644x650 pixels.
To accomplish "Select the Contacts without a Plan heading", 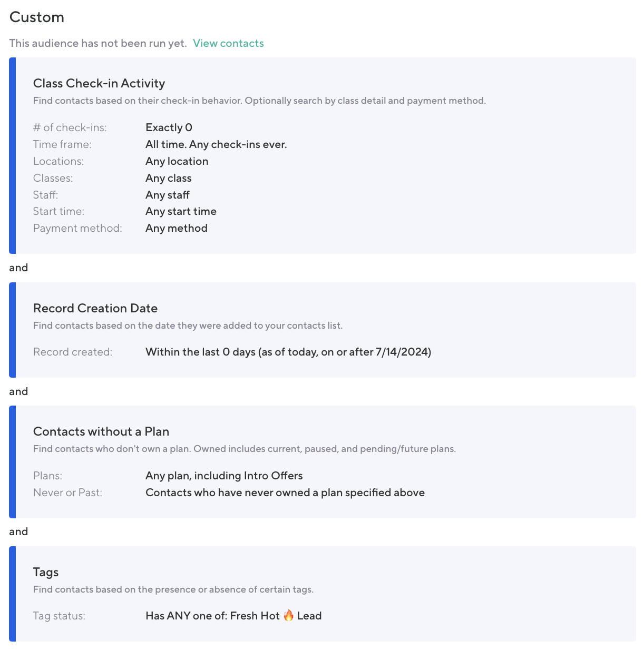I will [101, 431].
